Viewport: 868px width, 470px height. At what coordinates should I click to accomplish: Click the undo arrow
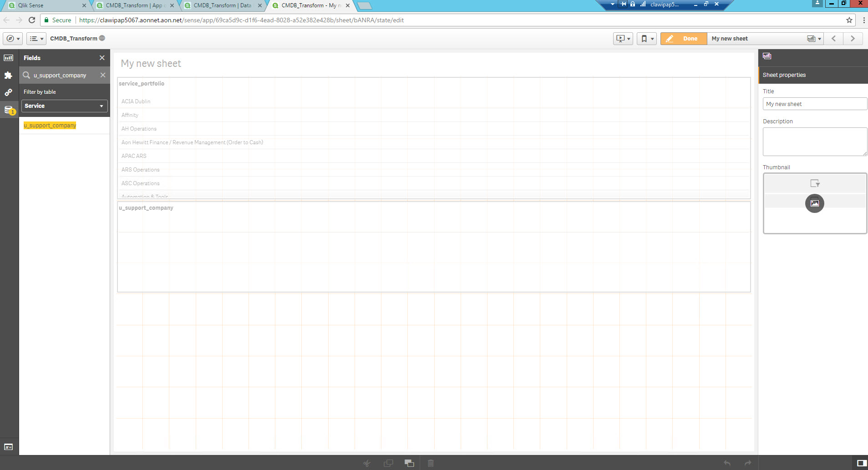727,463
